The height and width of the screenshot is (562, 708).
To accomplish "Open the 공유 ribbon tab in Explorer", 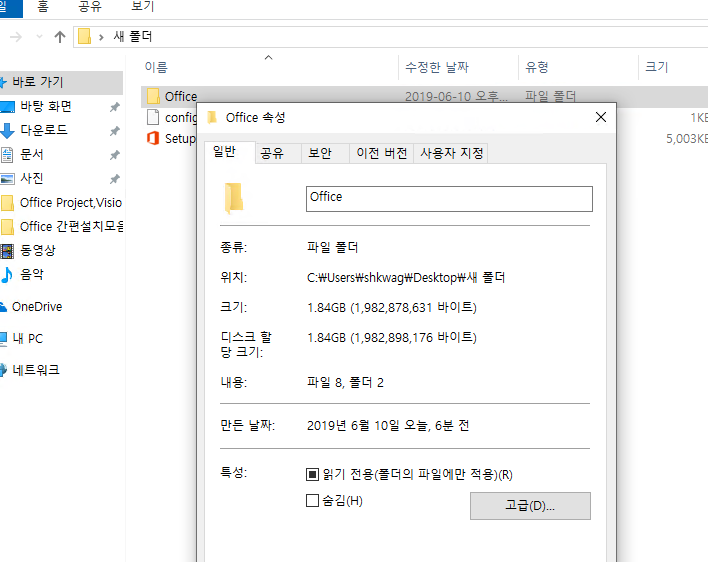I will pyautogui.click(x=90, y=6).
